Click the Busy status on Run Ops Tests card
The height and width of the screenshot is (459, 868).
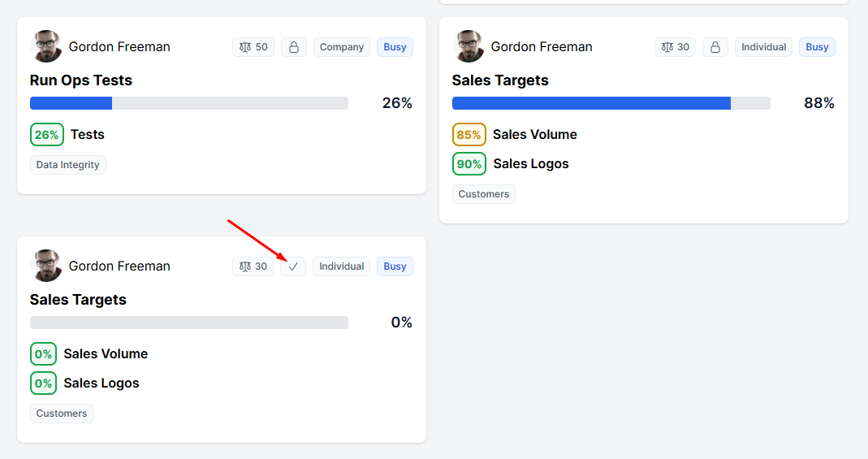[395, 47]
